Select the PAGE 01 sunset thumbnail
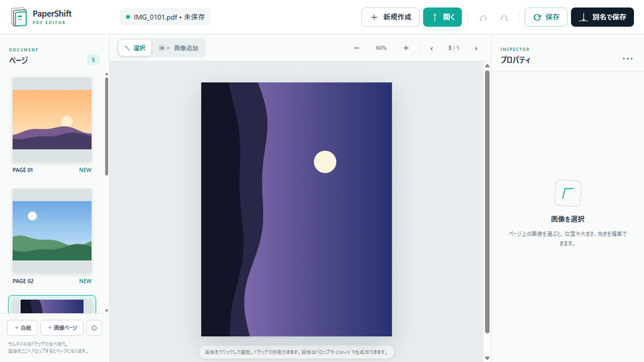The image size is (644, 362). [x=52, y=119]
